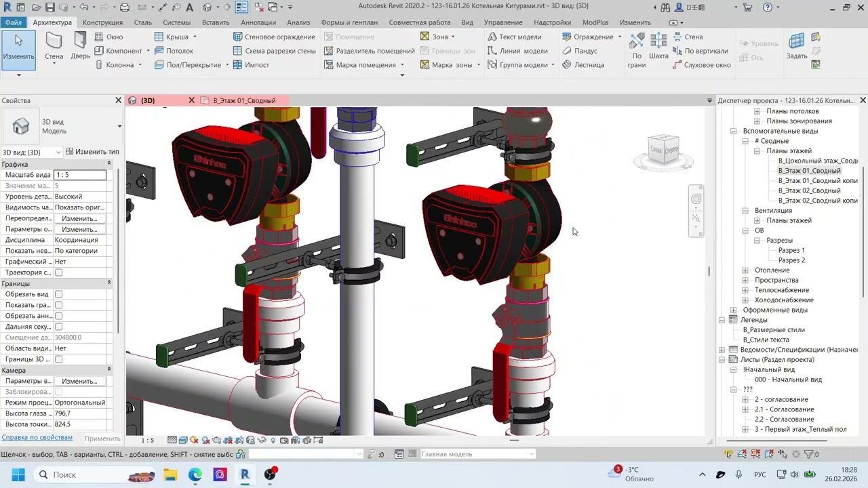
Task: Click the Импост mullion tool
Action: [x=251, y=65]
